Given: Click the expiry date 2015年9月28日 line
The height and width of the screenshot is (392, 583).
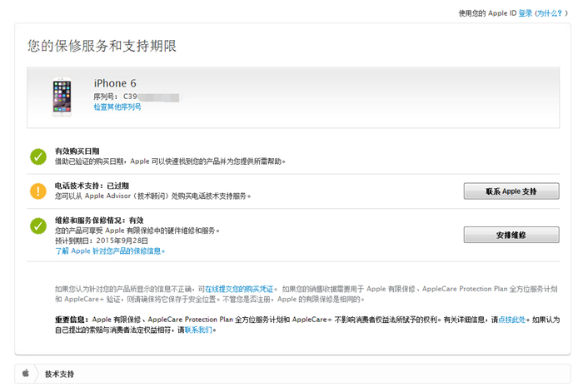Looking at the screenshot, I should coord(102,241).
